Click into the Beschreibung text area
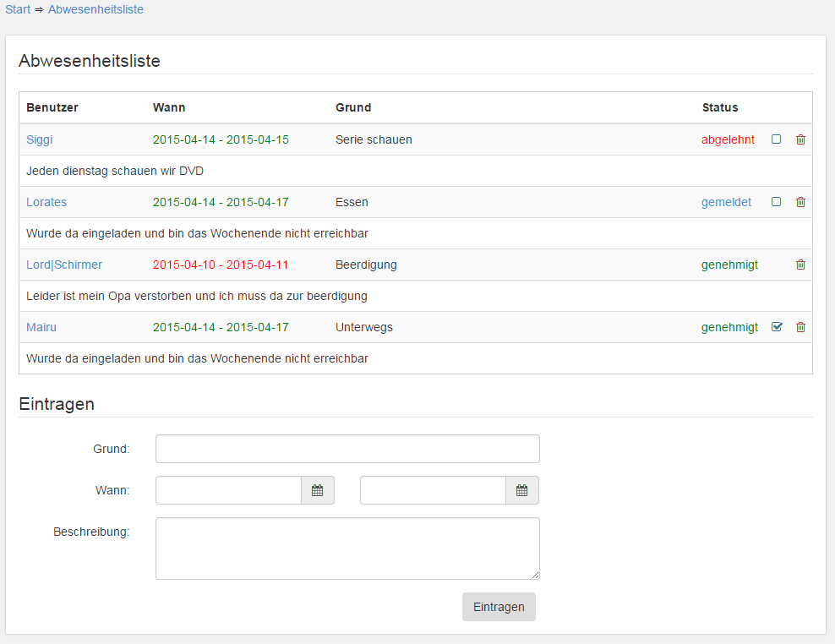This screenshot has height=644, width=835. coord(347,548)
